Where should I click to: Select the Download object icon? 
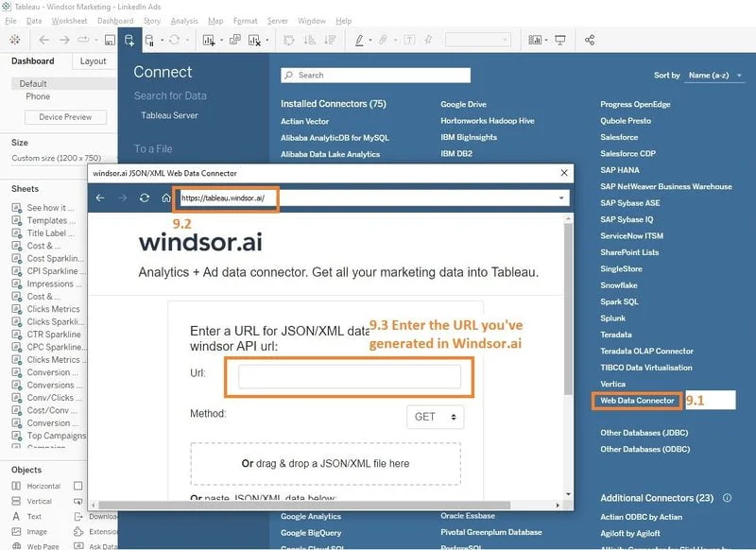pyautogui.click(x=78, y=516)
